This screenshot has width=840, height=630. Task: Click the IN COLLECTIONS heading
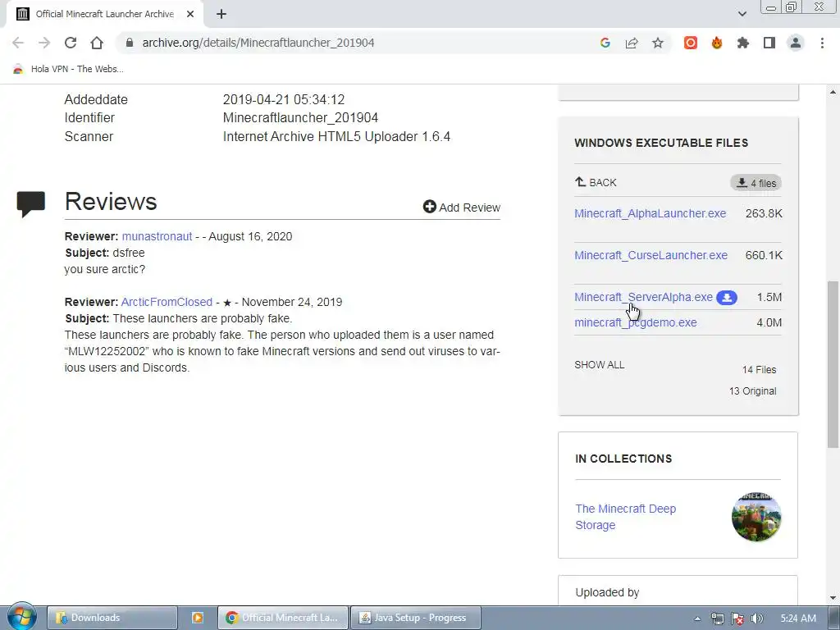coord(623,459)
